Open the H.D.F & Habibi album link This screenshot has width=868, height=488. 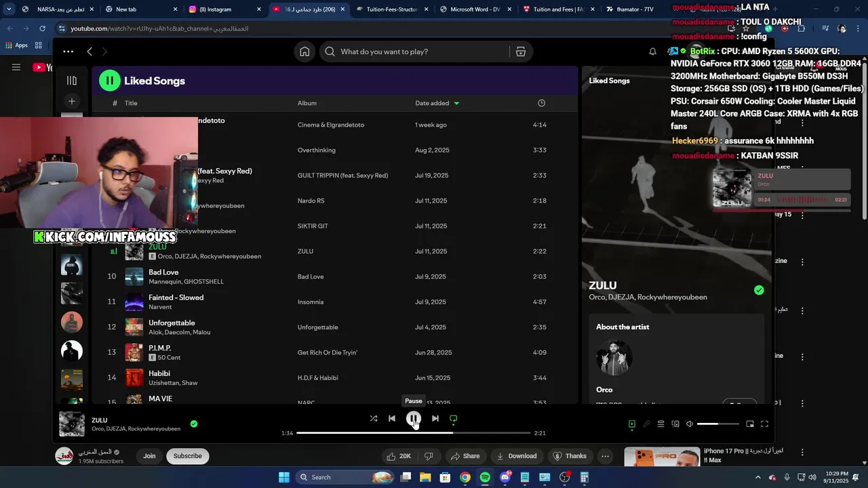point(317,378)
